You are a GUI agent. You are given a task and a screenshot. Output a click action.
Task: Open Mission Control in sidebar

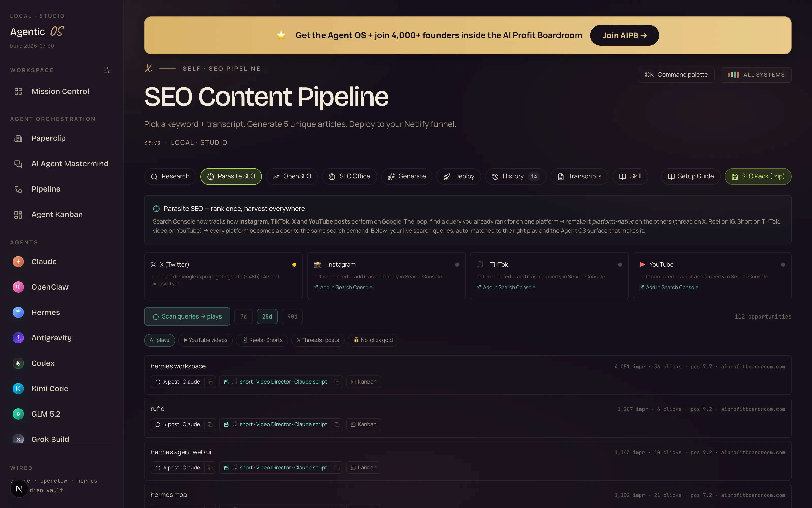[60, 91]
